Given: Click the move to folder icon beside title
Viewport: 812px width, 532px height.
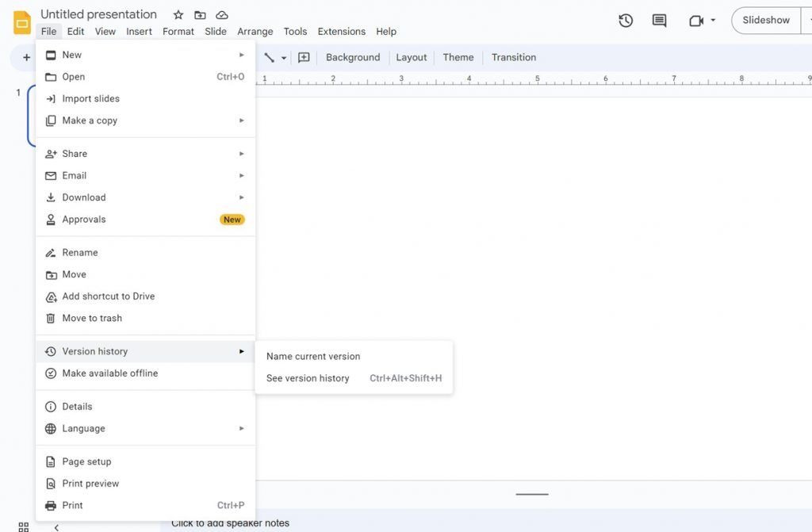Looking at the screenshot, I should point(200,15).
